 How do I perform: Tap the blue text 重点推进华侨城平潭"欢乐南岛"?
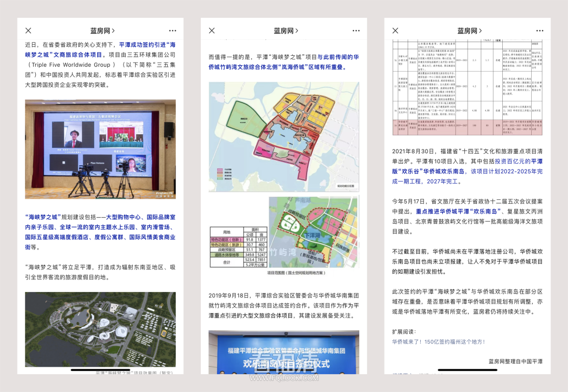click(x=458, y=211)
